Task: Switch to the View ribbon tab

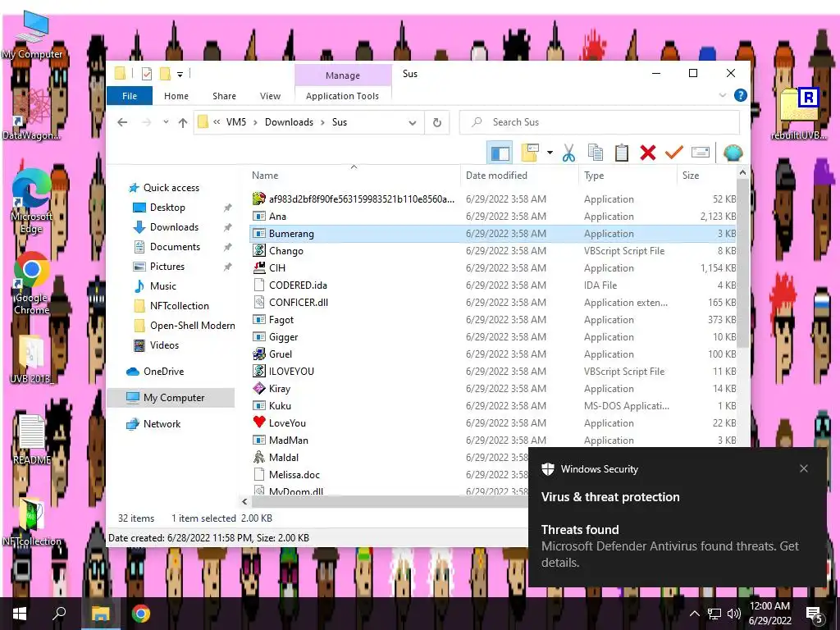Action: 270,96
